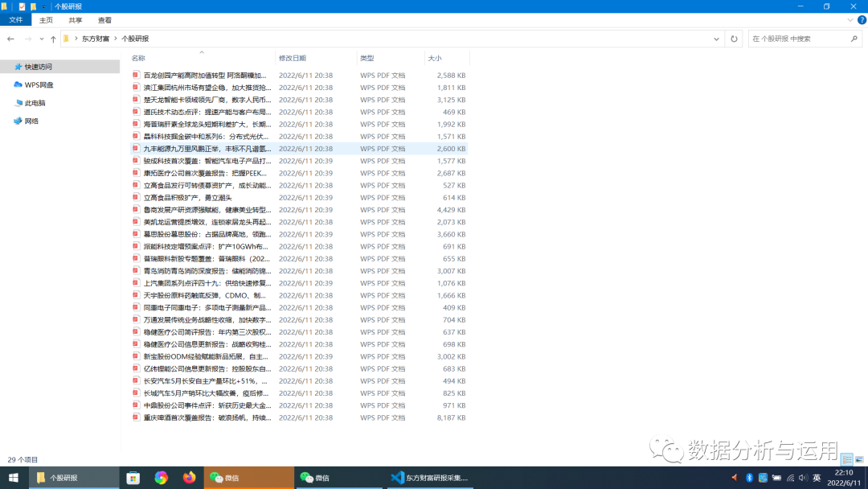This screenshot has width=868, height=489.
Task: Select the file 海普瑞肝素全球龙头短期利差扩大
Action: [x=299, y=124]
